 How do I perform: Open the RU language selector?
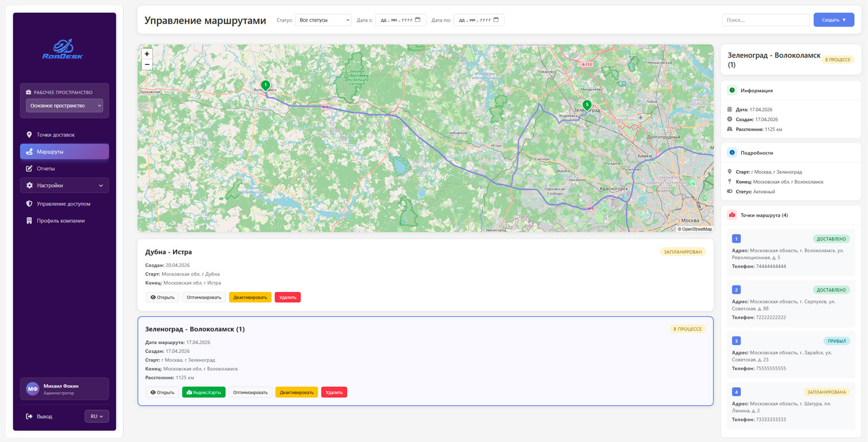tap(97, 417)
